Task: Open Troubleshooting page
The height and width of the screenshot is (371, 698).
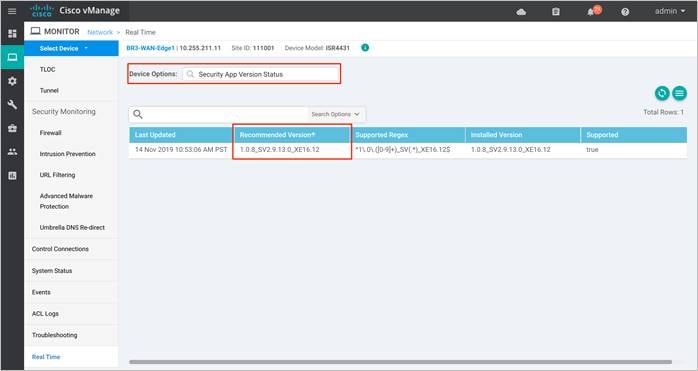Action: [54, 335]
